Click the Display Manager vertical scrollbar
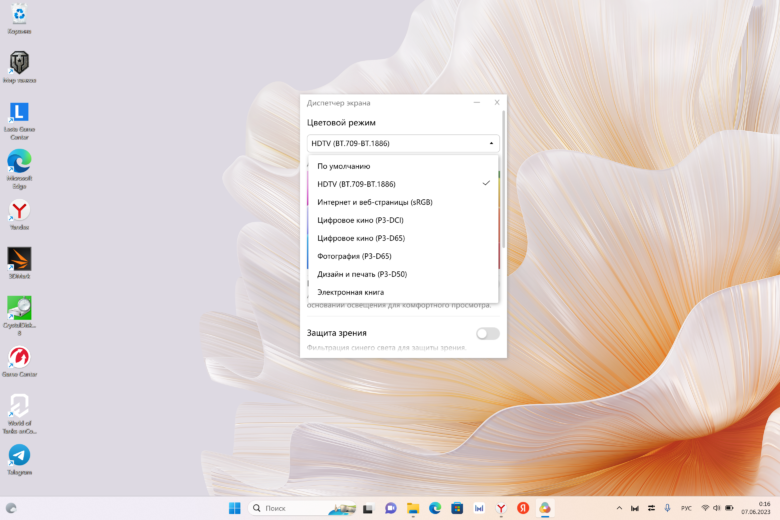 tap(503, 179)
